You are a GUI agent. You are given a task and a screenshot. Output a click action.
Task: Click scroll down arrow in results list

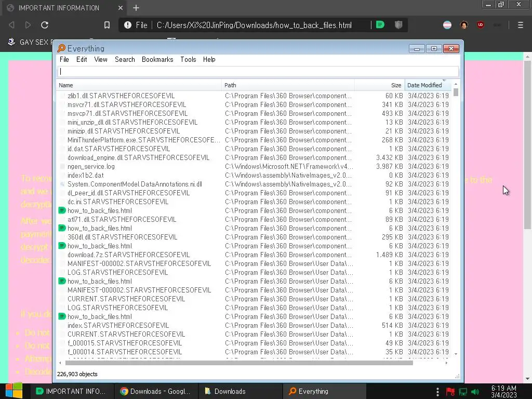pos(456,354)
